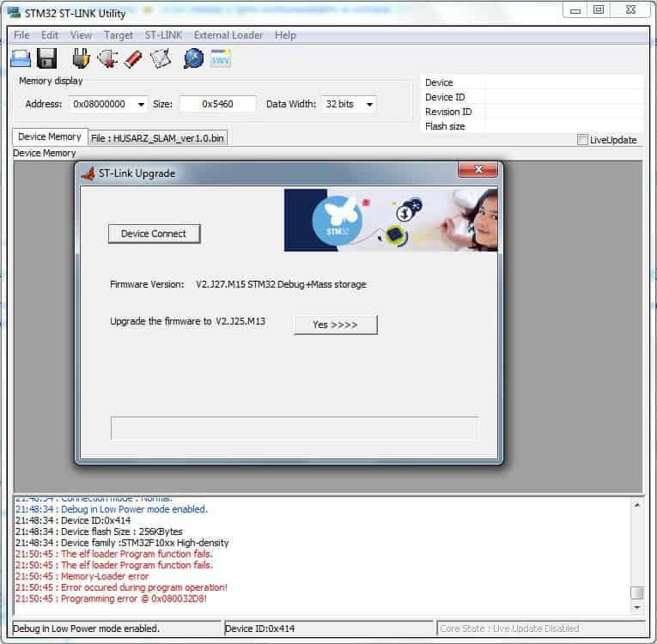Image resolution: width=657 pixels, height=644 pixels.
Task: Open the View menu
Action: point(81,35)
